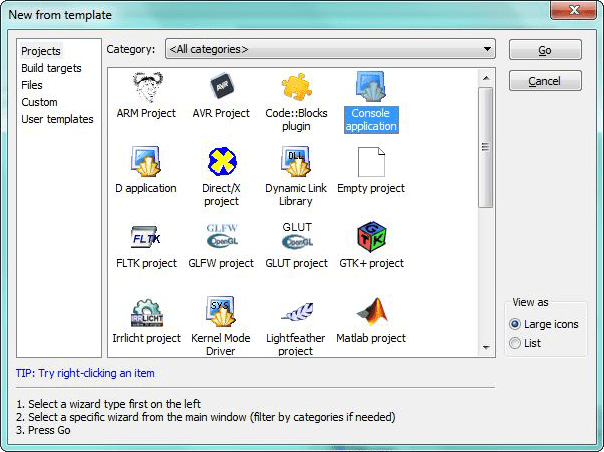Click the 'Console application' label text

[x=371, y=119]
